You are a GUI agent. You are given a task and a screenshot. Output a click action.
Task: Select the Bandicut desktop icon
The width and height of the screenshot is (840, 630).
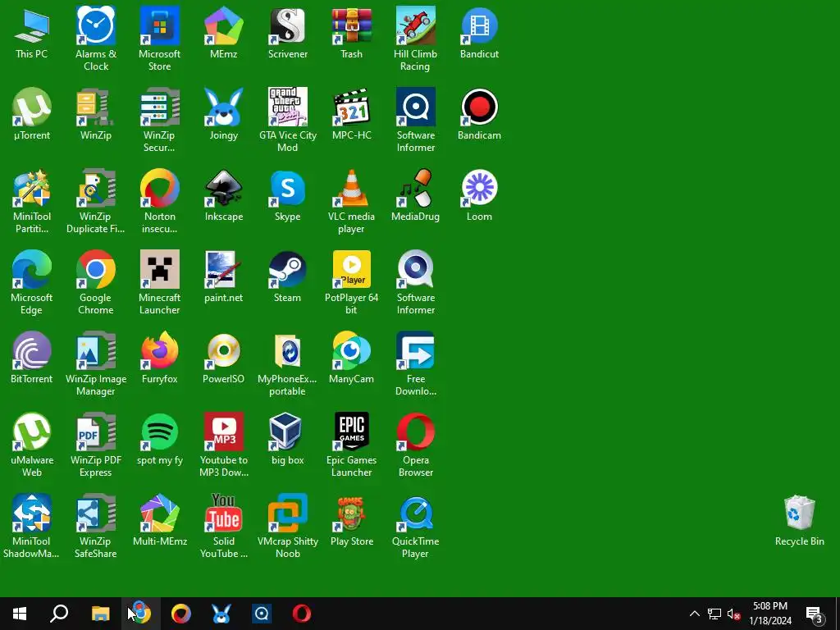(x=479, y=33)
